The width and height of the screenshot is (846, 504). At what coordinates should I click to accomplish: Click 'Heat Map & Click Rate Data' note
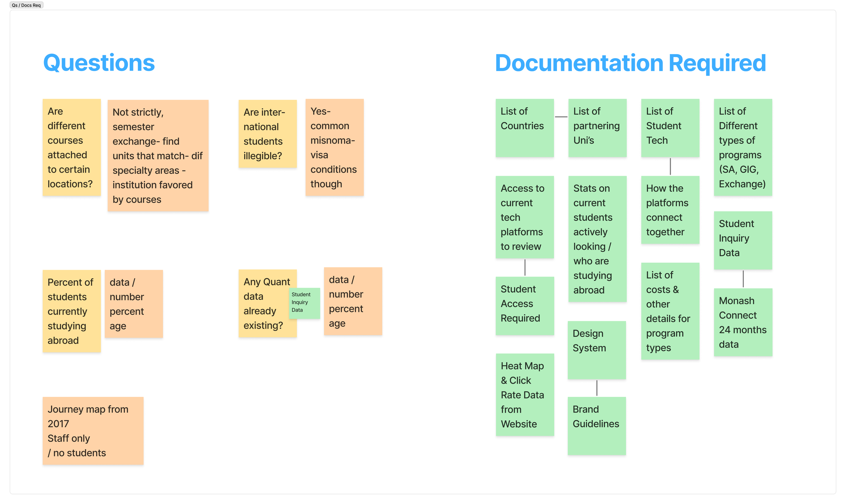pyautogui.click(x=525, y=394)
